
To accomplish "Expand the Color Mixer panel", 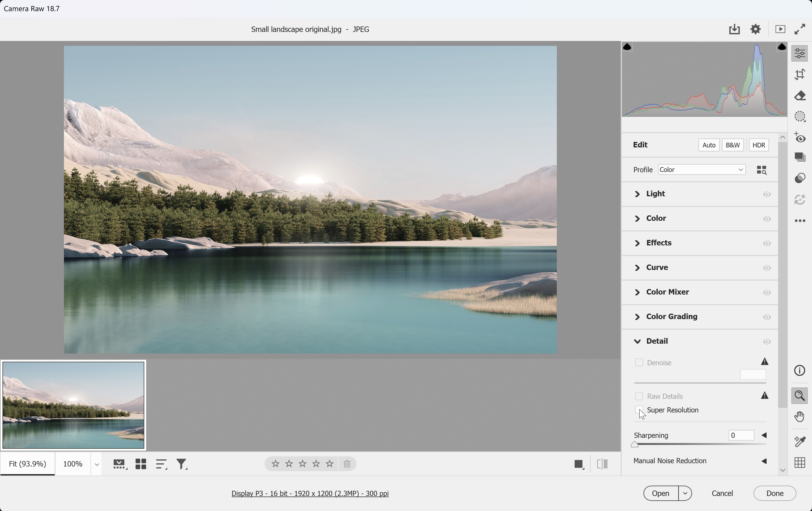I will coord(637,292).
